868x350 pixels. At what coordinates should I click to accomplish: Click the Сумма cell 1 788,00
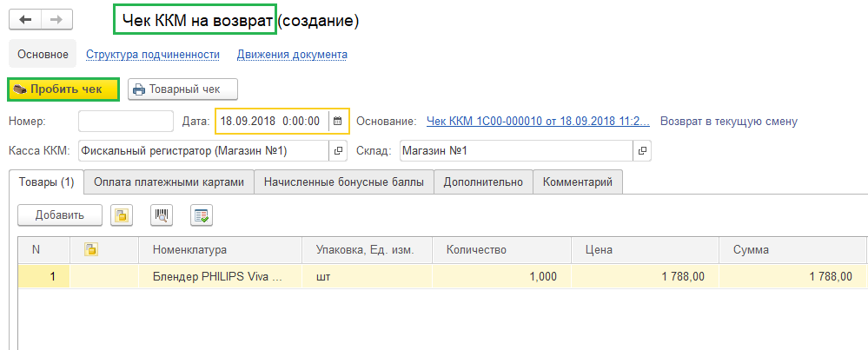pos(792,276)
